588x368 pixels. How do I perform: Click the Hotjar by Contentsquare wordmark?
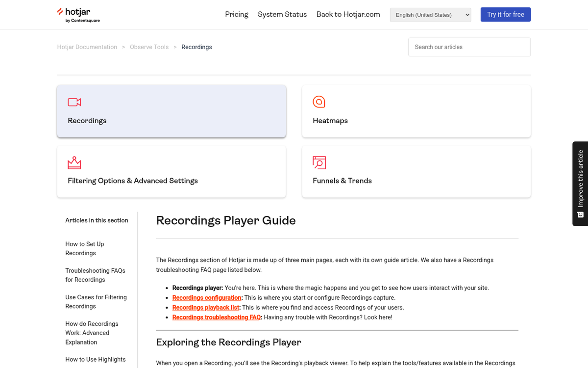click(78, 15)
